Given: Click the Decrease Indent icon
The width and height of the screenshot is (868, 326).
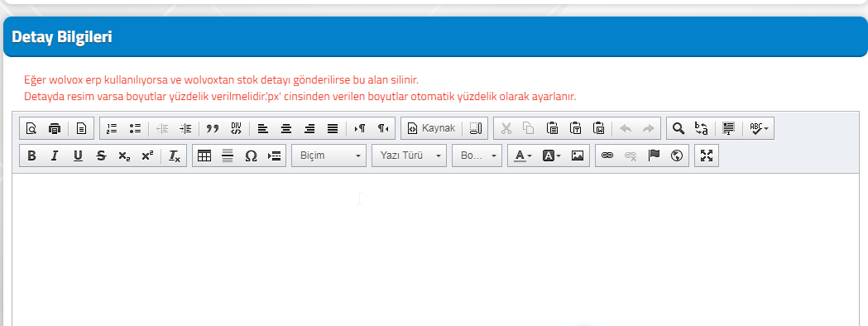Looking at the screenshot, I should tap(162, 128).
